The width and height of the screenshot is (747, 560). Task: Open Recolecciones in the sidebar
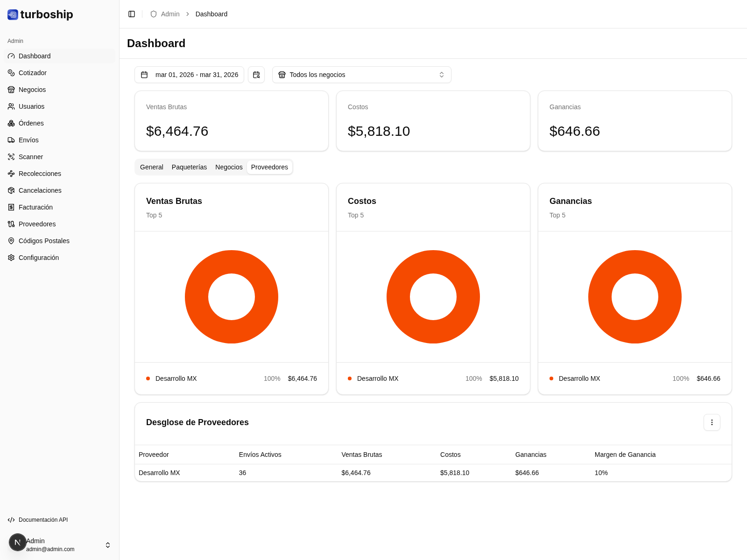point(40,174)
